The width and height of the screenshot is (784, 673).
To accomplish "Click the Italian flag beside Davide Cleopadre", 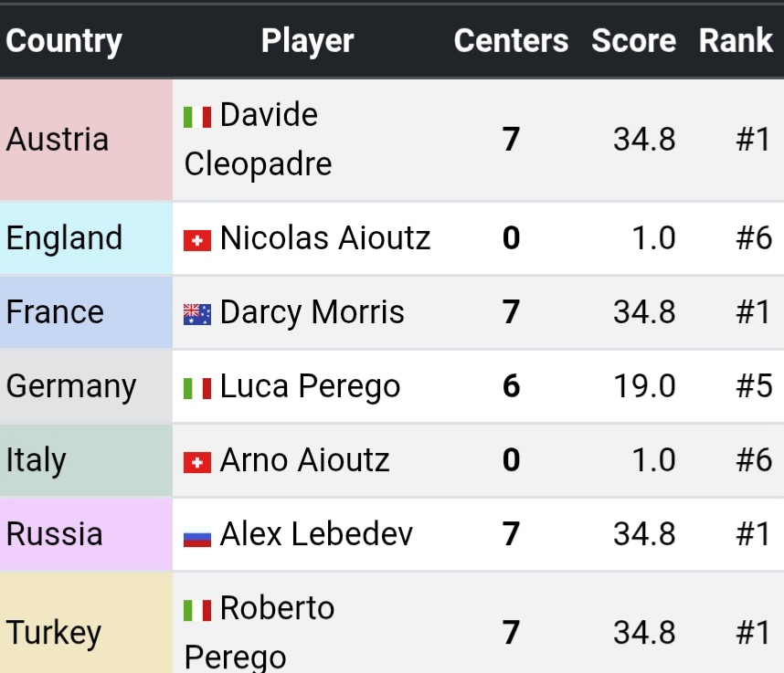I will (x=197, y=117).
